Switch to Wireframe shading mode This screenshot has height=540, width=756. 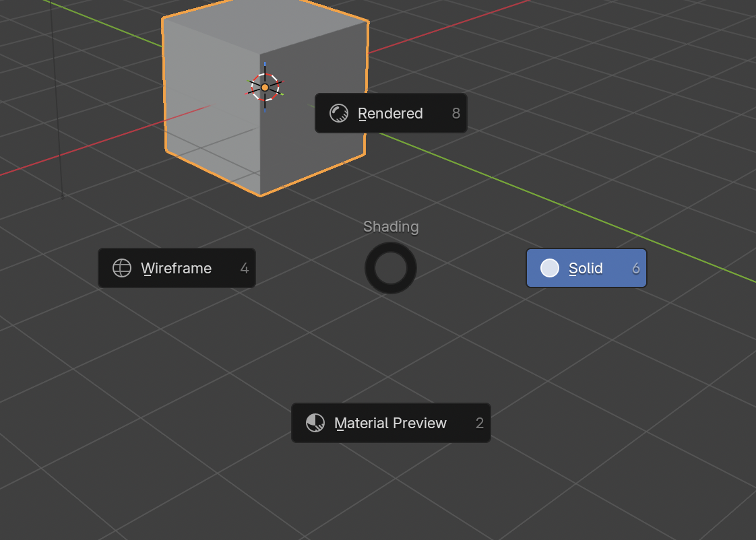pos(177,268)
